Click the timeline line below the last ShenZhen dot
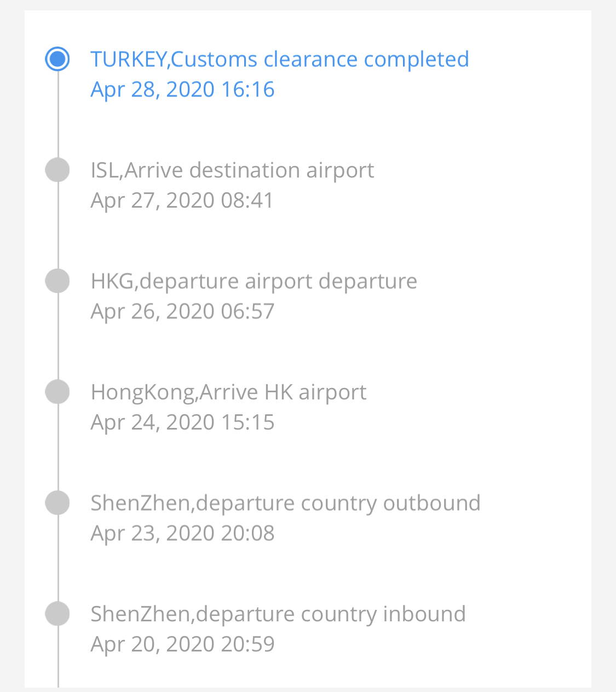The image size is (616, 692). click(x=57, y=656)
